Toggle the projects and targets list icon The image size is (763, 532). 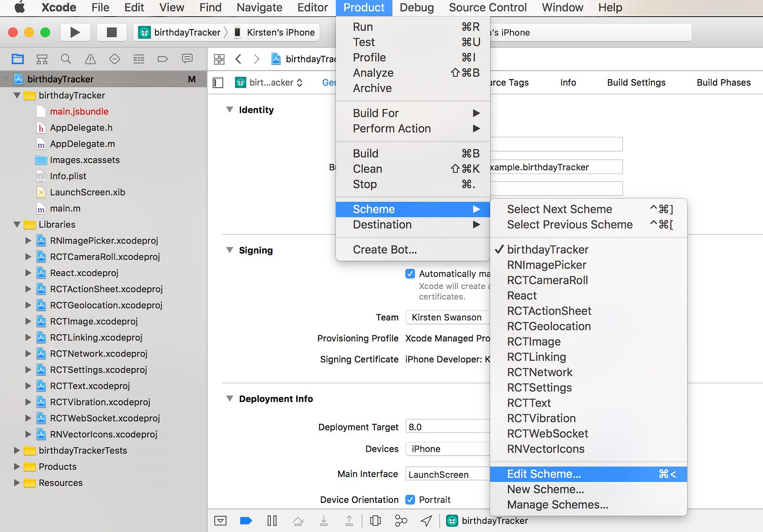pos(218,83)
